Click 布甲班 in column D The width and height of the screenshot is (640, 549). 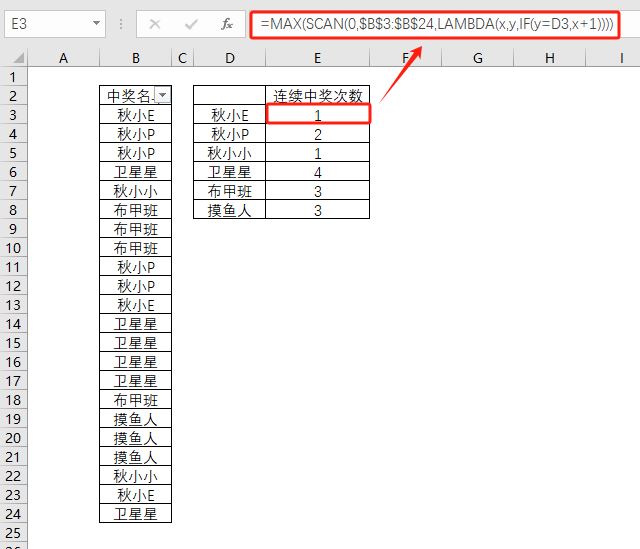tap(229, 191)
